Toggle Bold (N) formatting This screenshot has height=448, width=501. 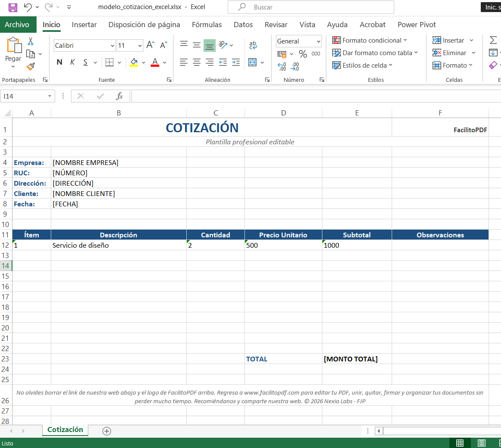pyautogui.click(x=59, y=62)
